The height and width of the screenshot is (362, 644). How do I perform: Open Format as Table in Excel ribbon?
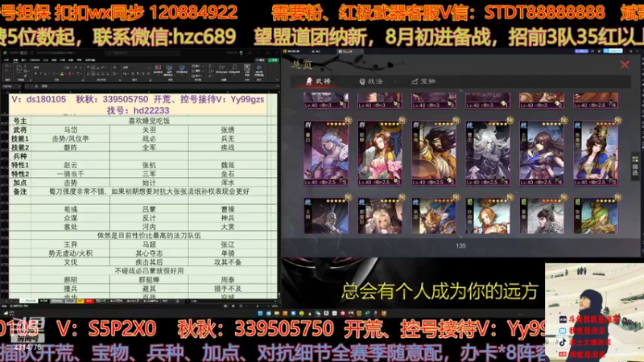pos(169,70)
